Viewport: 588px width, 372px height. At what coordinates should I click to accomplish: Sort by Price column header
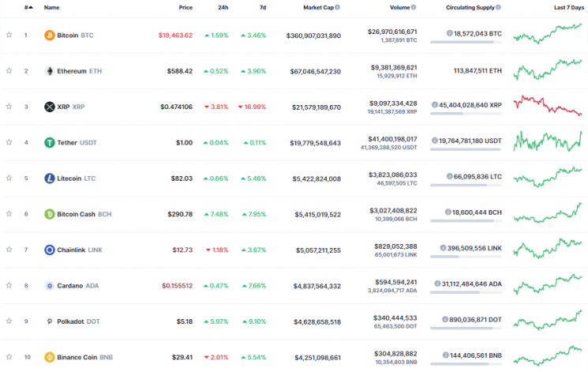pyautogui.click(x=185, y=8)
